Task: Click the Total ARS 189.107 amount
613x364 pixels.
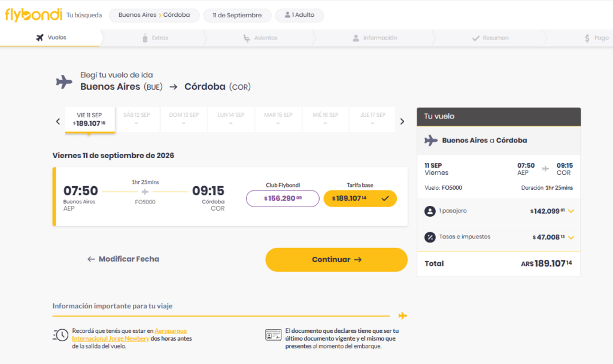Action: coord(547,263)
